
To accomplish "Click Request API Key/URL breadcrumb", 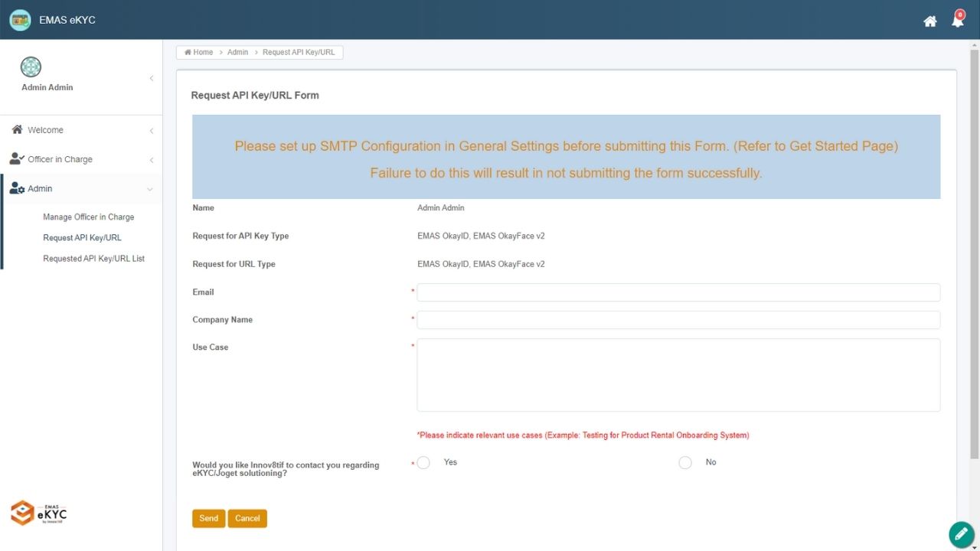I will (299, 52).
